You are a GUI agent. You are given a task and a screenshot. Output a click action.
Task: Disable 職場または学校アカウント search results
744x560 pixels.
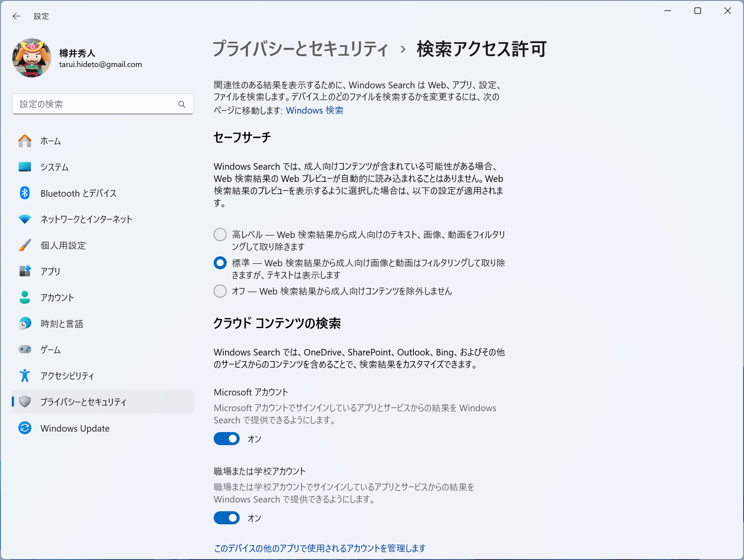coord(226,518)
